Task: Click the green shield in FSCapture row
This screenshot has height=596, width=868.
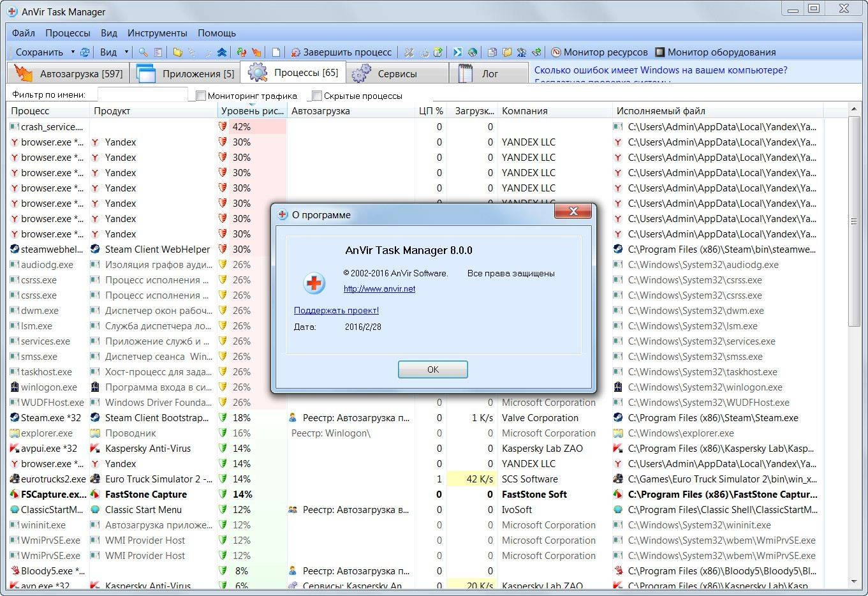Action: (223, 495)
